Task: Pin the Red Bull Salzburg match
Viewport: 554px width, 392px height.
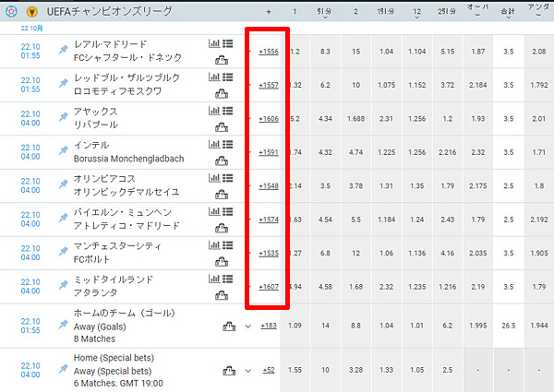Action: click(63, 83)
